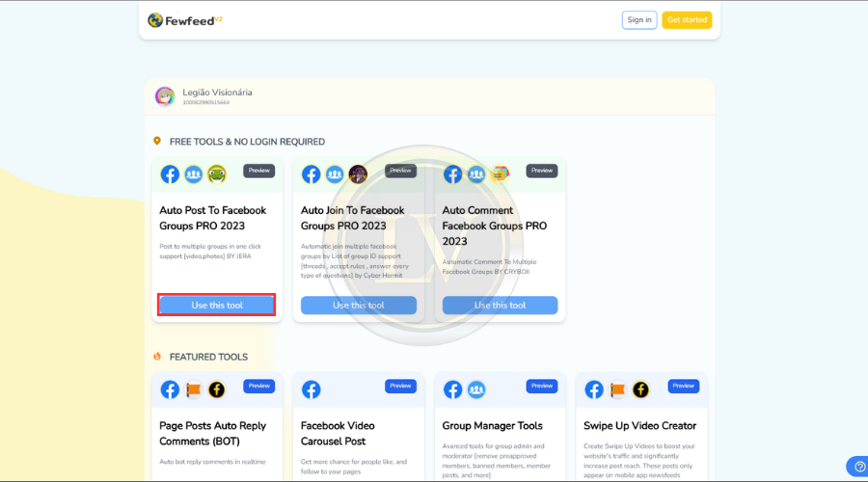
Task: Click the Swipe Up Video Creator title
Action: click(640, 425)
